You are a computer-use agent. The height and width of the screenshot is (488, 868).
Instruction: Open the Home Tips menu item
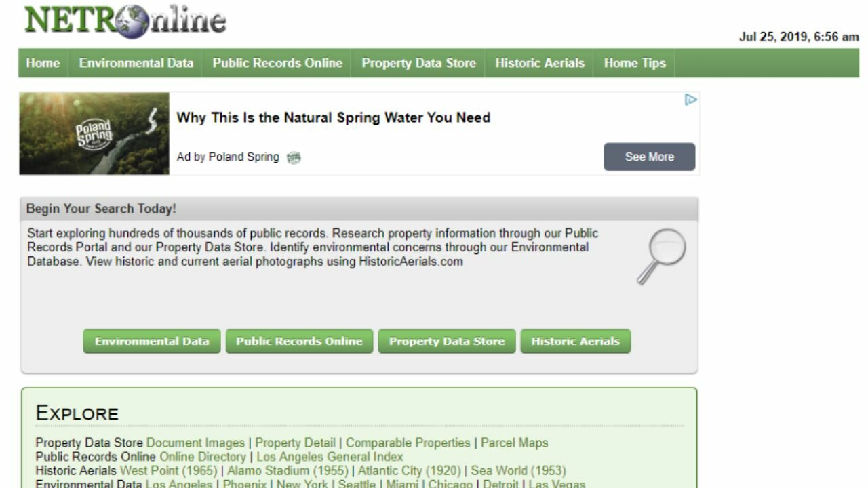pos(635,63)
